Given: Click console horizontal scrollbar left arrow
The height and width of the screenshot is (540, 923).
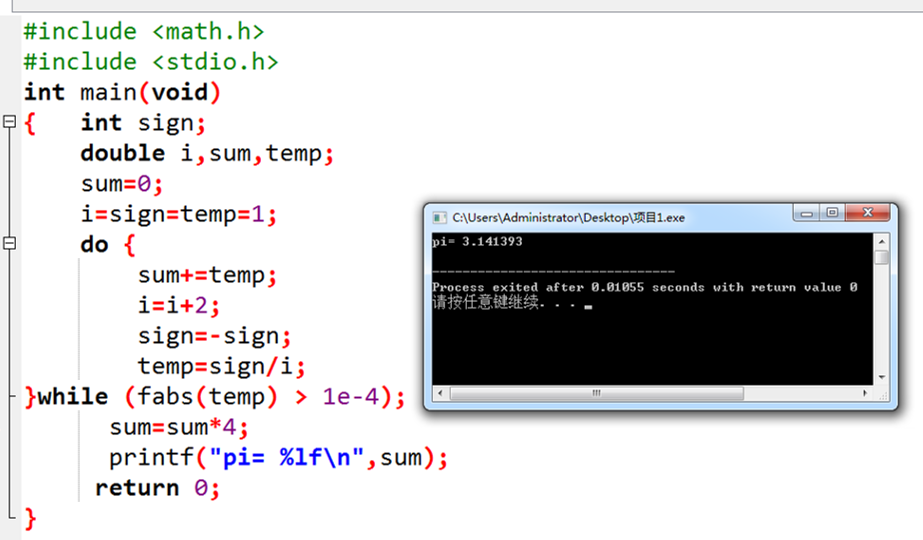Looking at the screenshot, I should pos(440,393).
